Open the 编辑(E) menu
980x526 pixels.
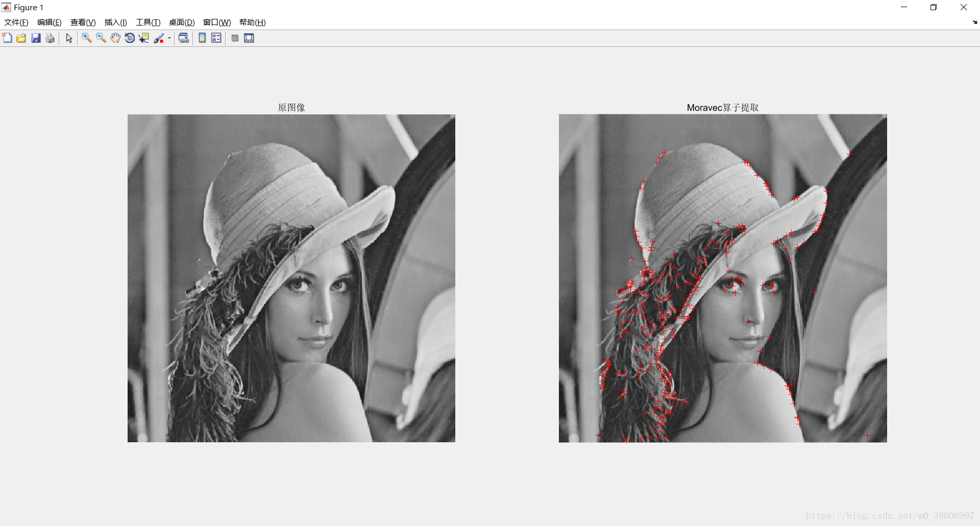(x=50, y=22)
